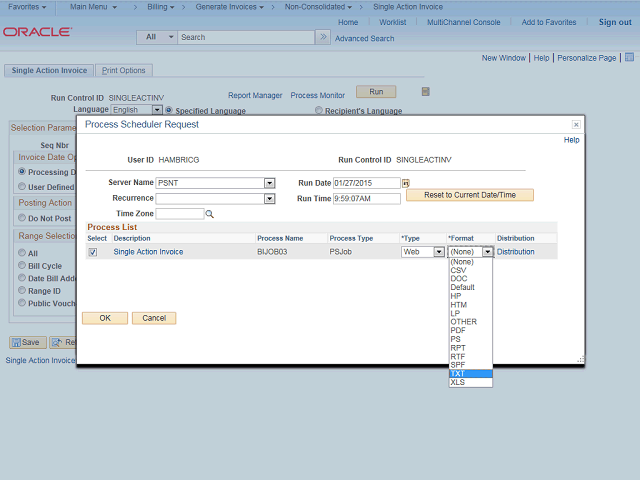This screenshot has height=480, width=640.
Task: Open the Help link in dialog
Action: (x=571, y=140)
